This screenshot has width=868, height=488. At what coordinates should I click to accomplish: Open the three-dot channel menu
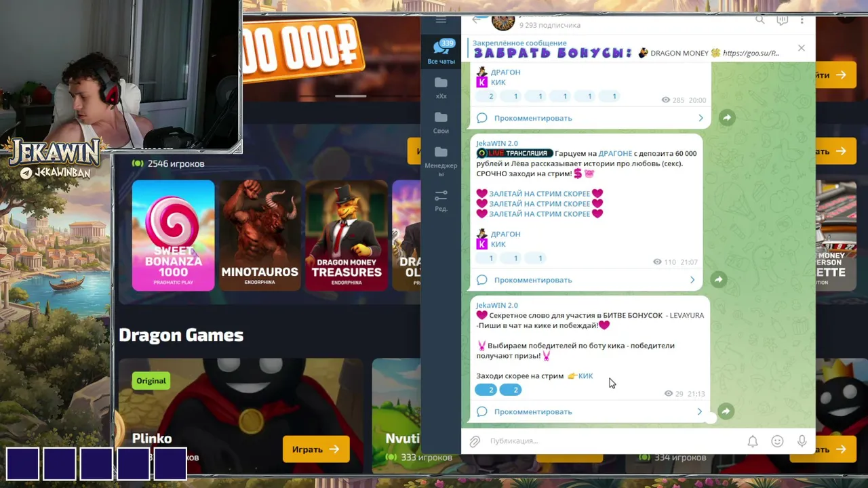point(802,20)
